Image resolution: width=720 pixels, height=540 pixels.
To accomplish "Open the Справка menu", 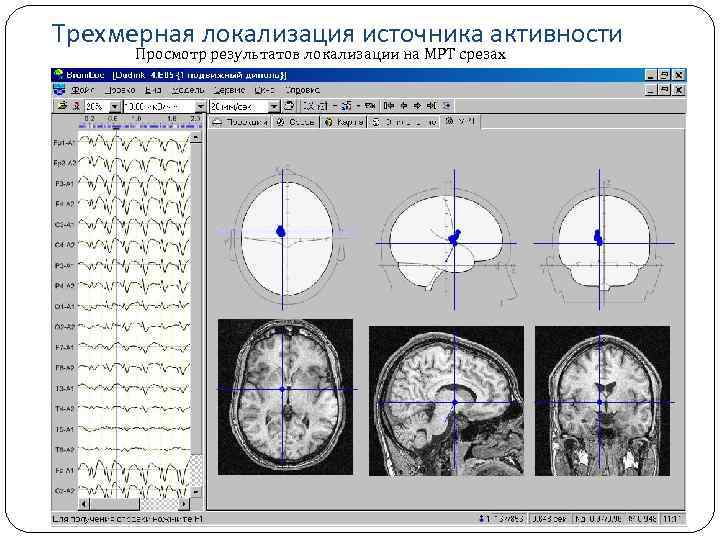I will click(x=302, y=90).
